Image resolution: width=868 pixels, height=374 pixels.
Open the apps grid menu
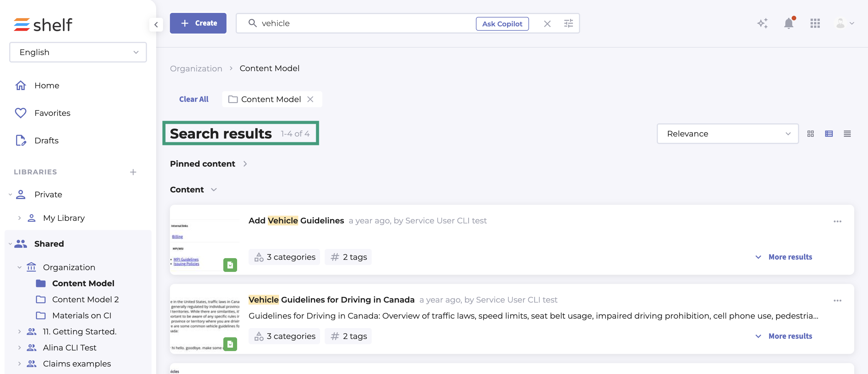coord(815,24)
